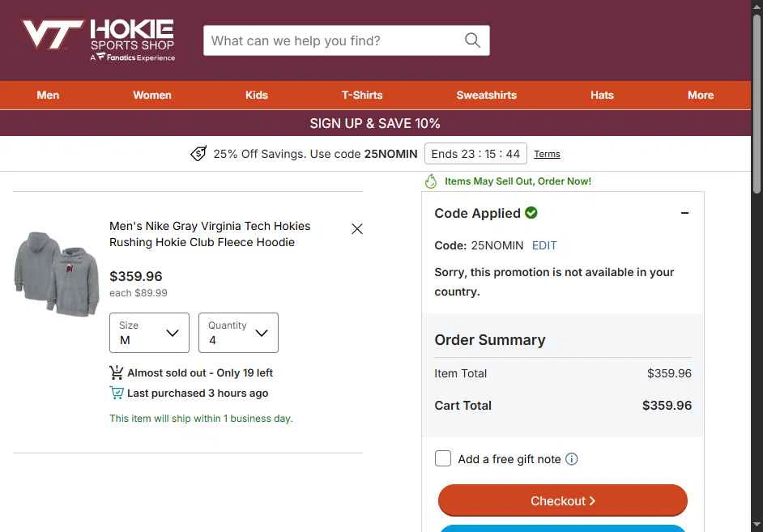Click the Almost sold out cart icon
763x532 pixels.
[x=117, y=372]
